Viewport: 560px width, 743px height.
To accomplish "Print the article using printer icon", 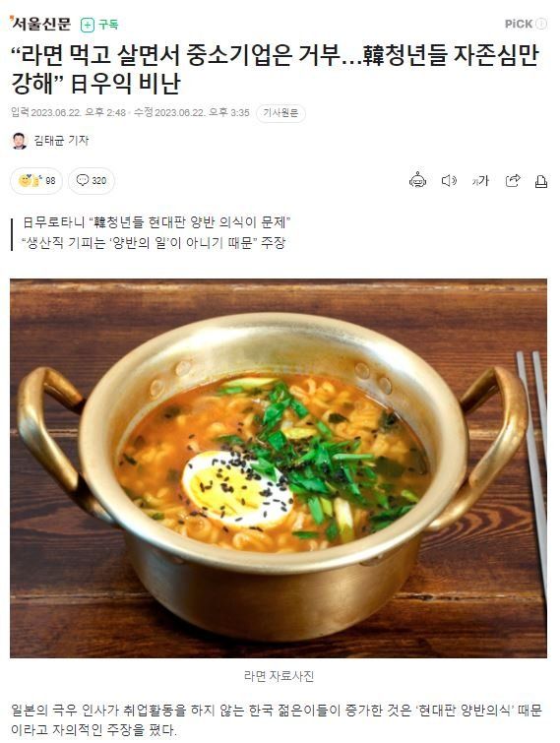I will (541, 181).
